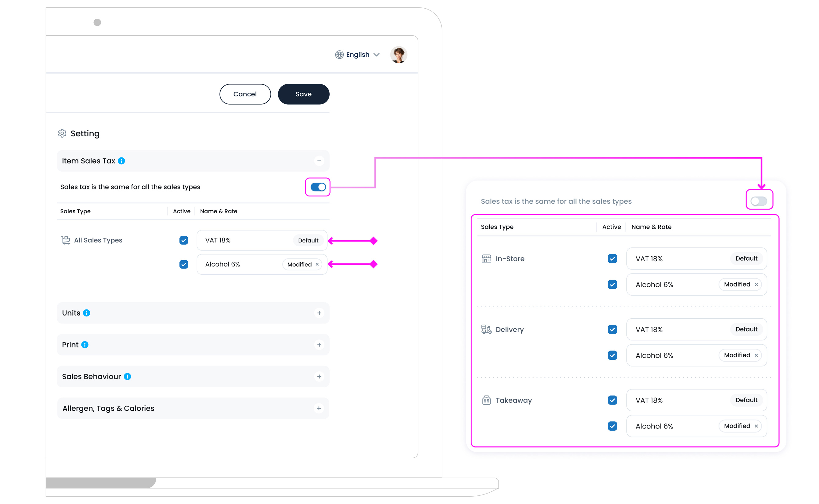This screenshot has width=819, height=504.
Task: Expand the Units section
Action: 319,313
